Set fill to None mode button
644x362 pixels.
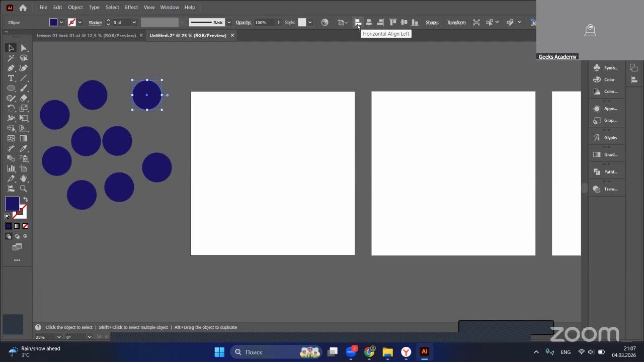point(25,226)
